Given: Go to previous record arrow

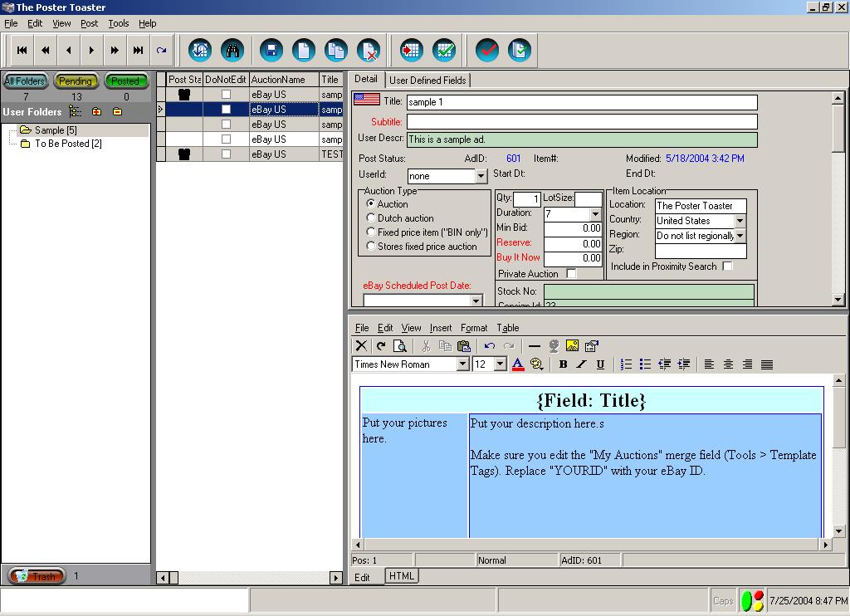Looking at the screenshot, I should (x=68, y=51).
